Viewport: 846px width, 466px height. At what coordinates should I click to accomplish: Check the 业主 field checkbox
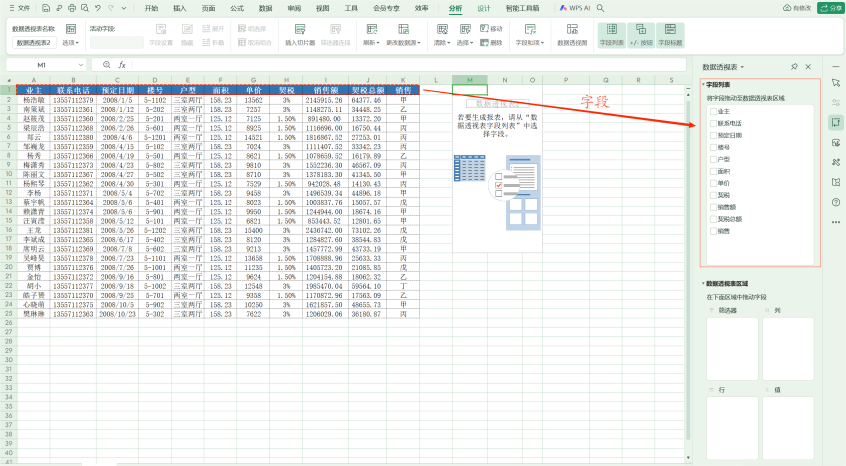point(711,111)
